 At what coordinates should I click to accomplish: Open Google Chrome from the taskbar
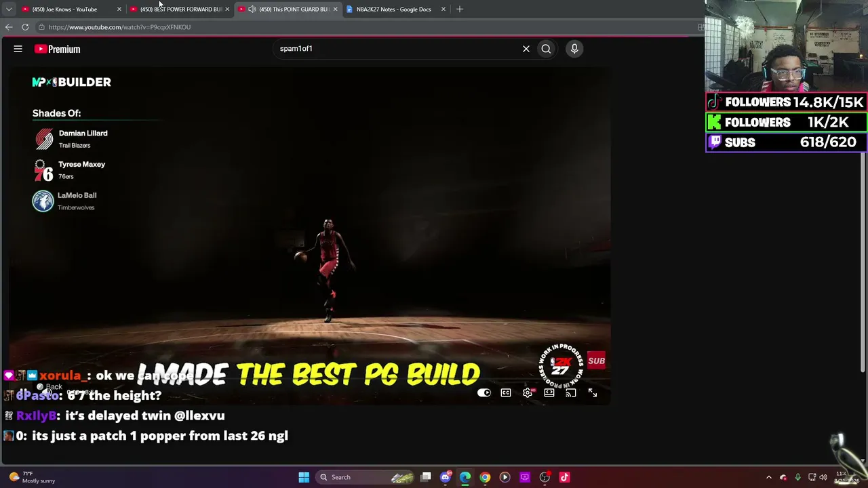point(485,477)
